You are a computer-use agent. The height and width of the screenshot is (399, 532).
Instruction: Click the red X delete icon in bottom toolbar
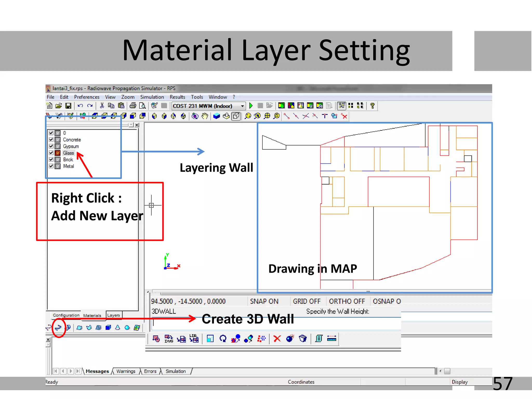coord(277,339)
